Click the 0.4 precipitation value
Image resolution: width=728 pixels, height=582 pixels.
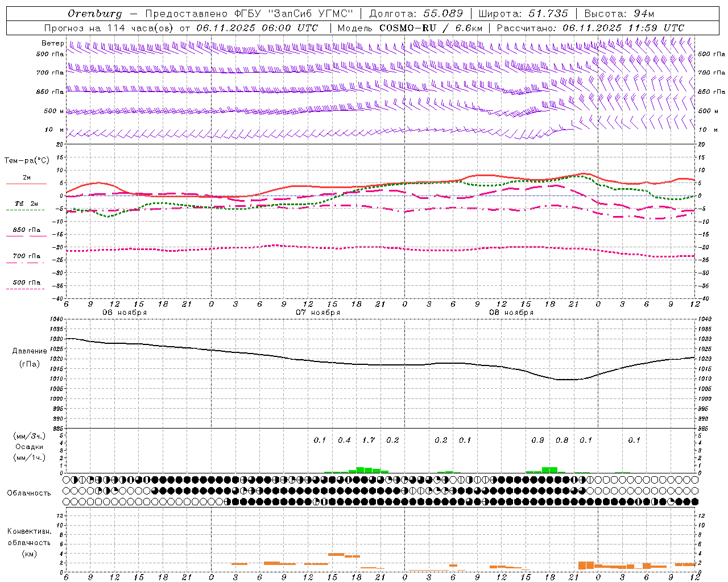344,440
